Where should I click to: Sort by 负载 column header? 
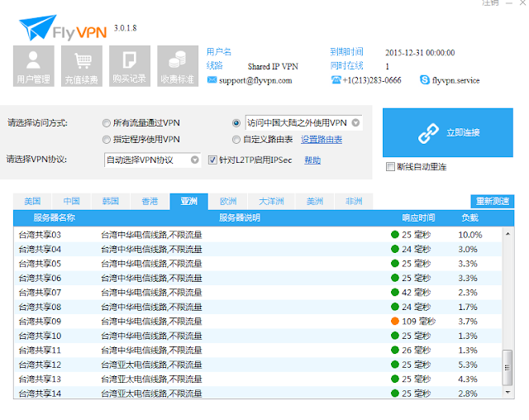pyautogui.click(x=469, y=218)
